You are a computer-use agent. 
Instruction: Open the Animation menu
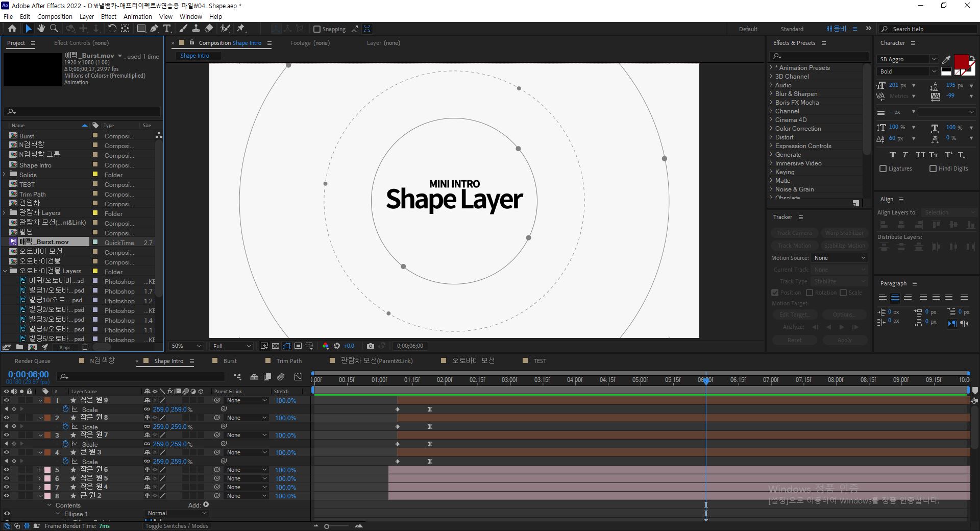tap(137, 16)
